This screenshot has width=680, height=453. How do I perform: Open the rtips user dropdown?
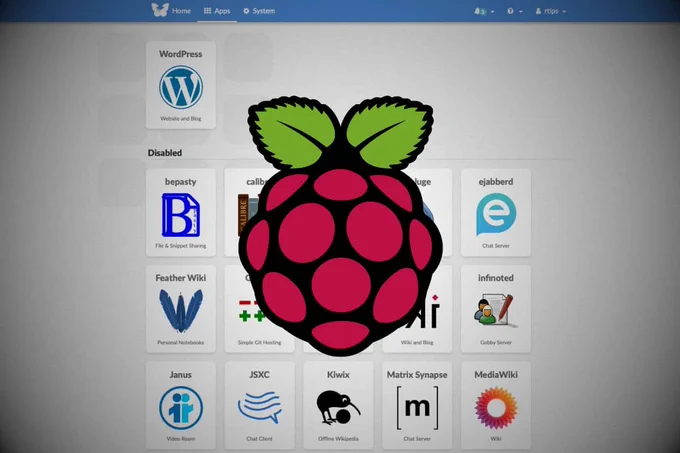point(550,11)
